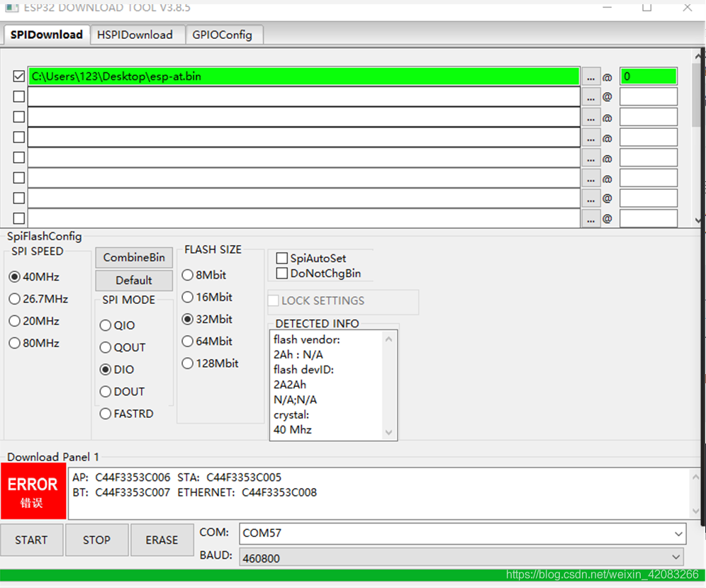Click up arrow in DETECTED INFO scrollbar
The height and width of the screenshot is (588, 706).
pos(389,339)
